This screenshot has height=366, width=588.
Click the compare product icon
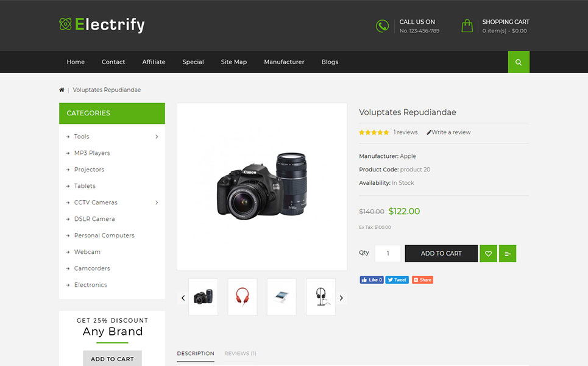(x=507, y=253)
